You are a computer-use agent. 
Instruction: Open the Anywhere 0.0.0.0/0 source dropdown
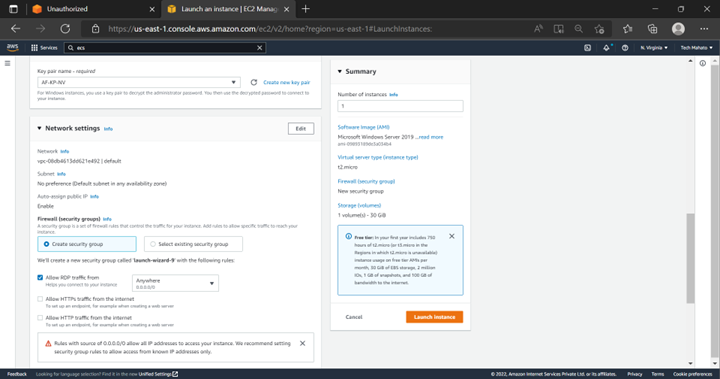(x=175, y=283)
